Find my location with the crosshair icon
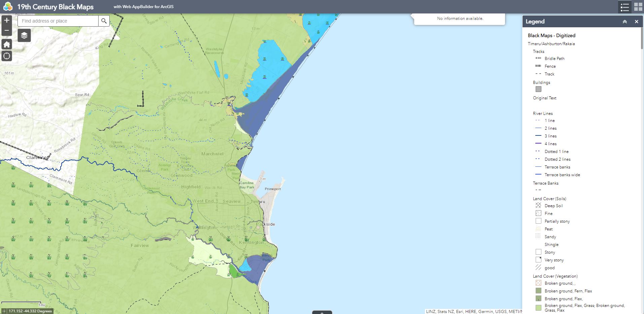 pyautogui.click(x=6, y=56)
